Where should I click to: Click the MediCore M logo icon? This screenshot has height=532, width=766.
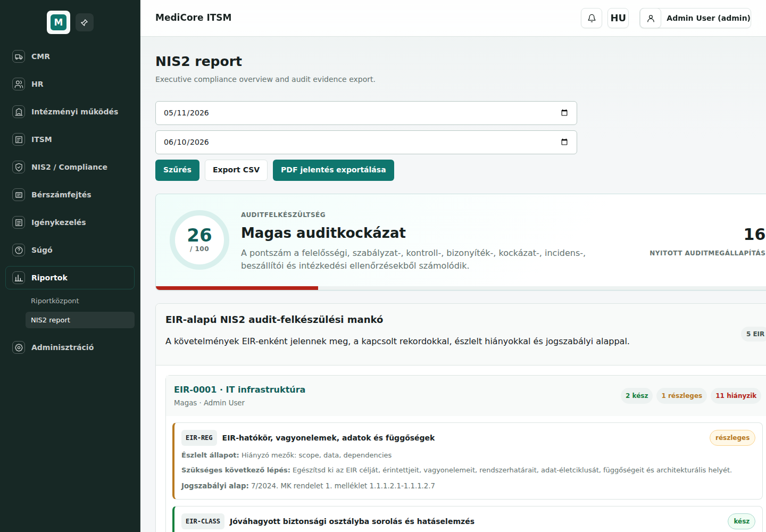point(59,22)
